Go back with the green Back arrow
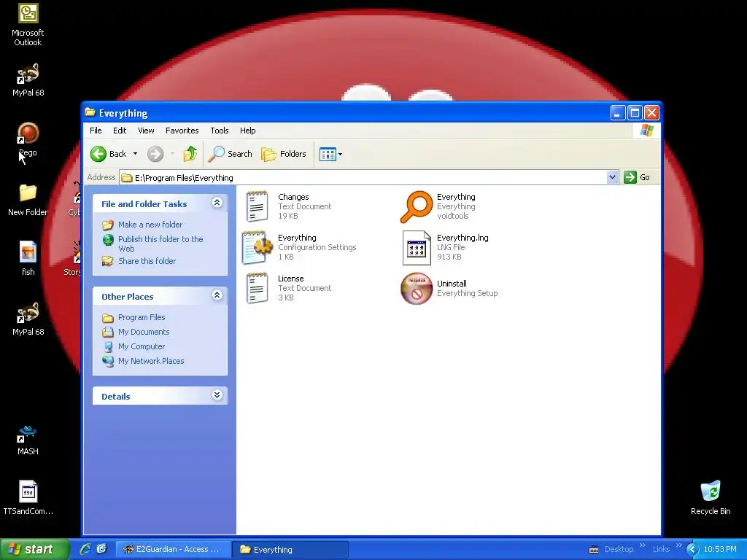 tap(98, 154)
